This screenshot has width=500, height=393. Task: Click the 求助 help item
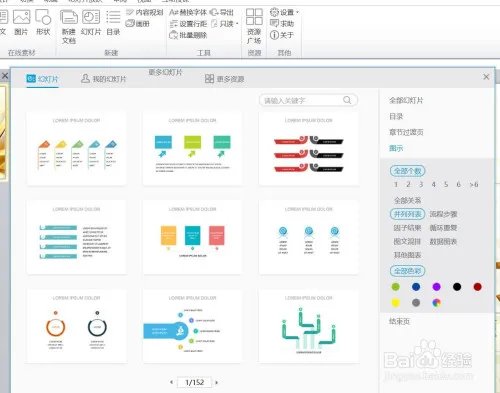(282, 23)
